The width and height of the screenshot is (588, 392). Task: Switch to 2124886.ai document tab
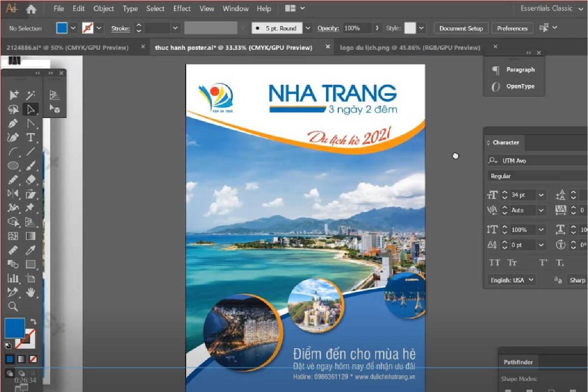pos(68,48)
